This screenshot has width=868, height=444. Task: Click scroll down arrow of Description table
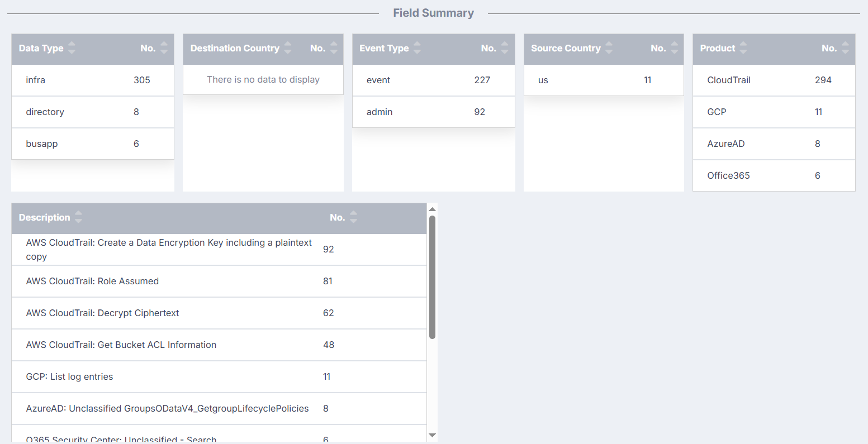tap(432, 435)
